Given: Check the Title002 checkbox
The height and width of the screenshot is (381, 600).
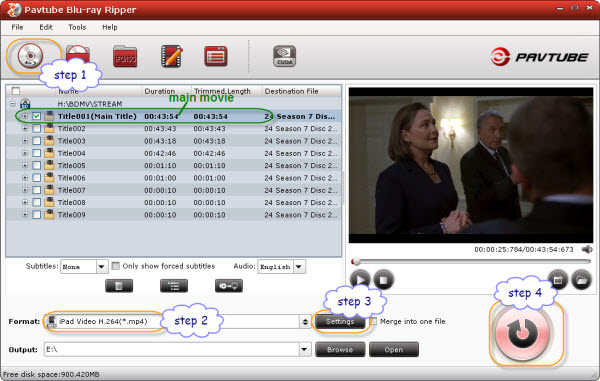Looking at the screenshot, I should [x=37, y=129].
